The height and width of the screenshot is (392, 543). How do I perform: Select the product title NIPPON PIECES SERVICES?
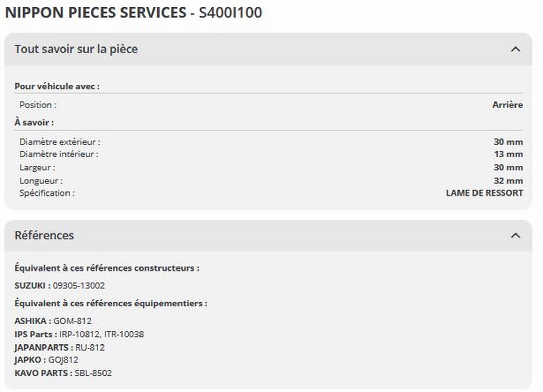96,13
